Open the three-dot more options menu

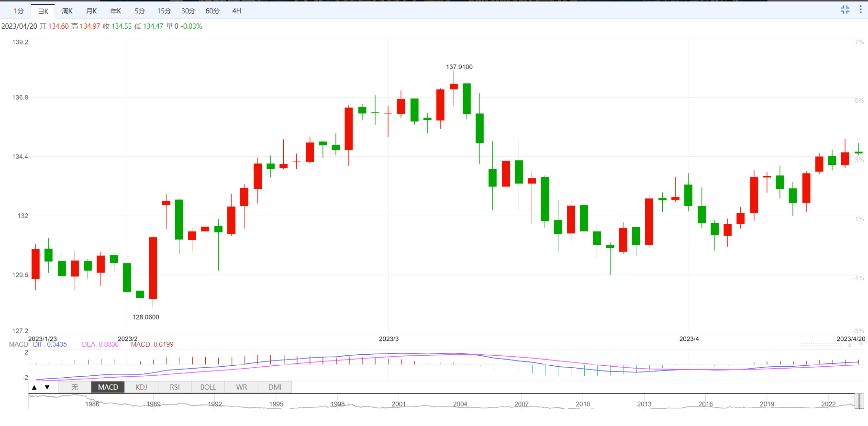[860, 10]
